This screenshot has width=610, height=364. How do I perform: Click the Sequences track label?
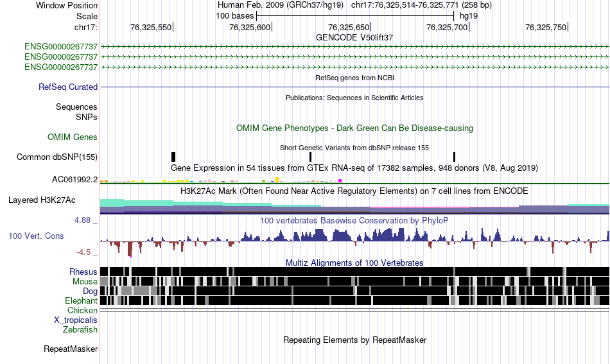[x=76, y=107]
